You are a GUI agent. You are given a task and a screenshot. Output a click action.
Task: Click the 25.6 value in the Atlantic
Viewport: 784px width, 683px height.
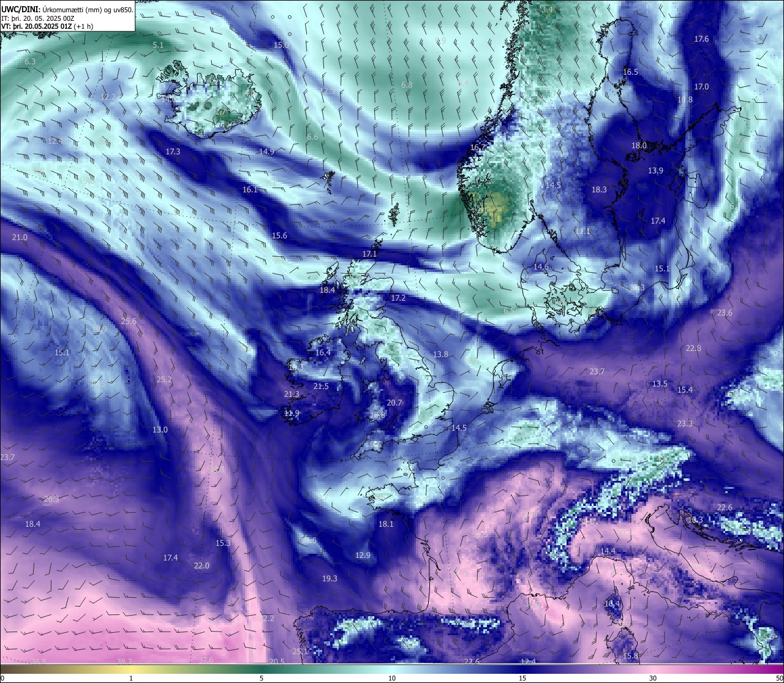click(x=129, y=322)
